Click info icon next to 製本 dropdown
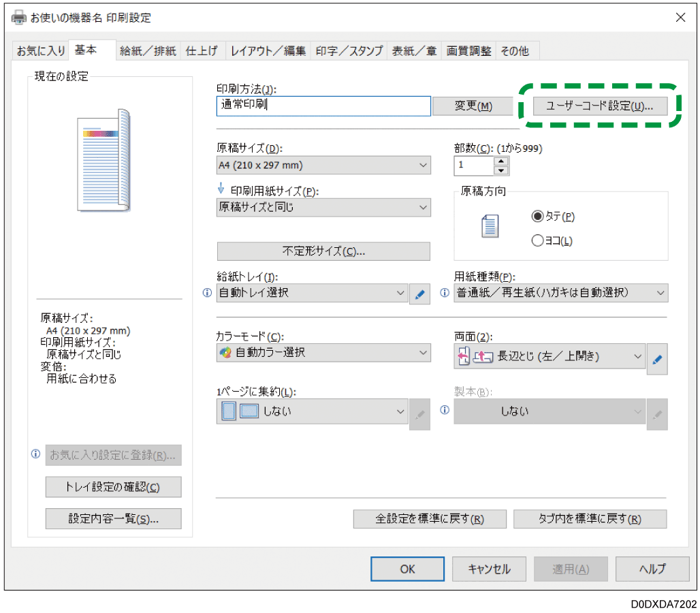 tap(445, 411)
